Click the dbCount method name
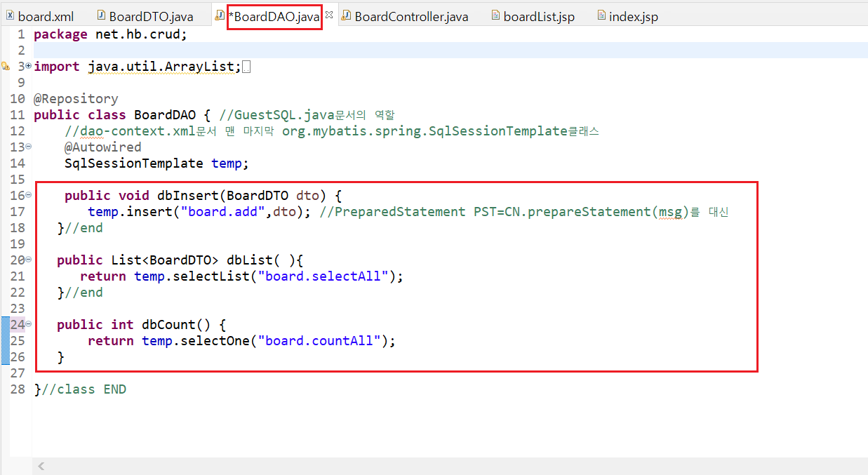The height and width of the screenshot is (475, 868). coord(168,325)
